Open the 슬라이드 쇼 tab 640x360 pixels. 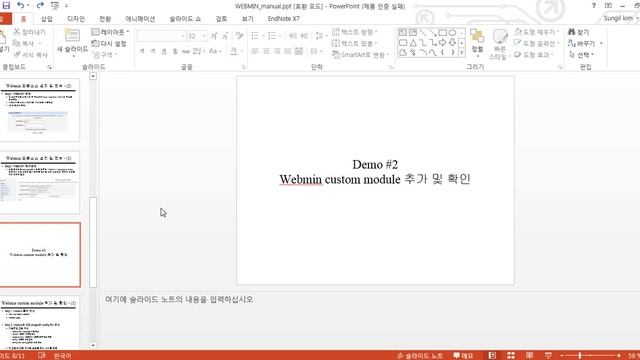[x=185, y=19]
